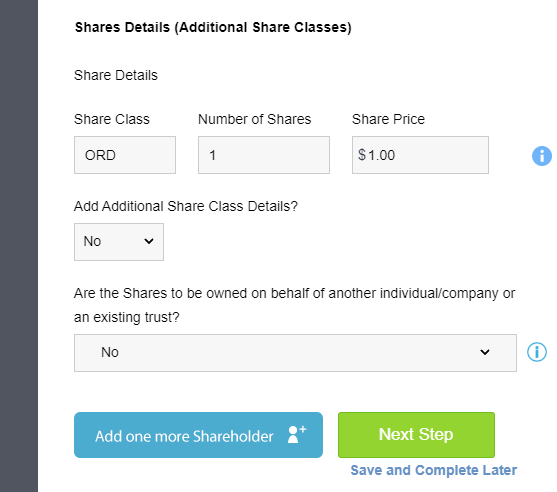Screen dimensions: 557x492
Task: Click into the Number of Shares field
Action: [x=264, y=155]
